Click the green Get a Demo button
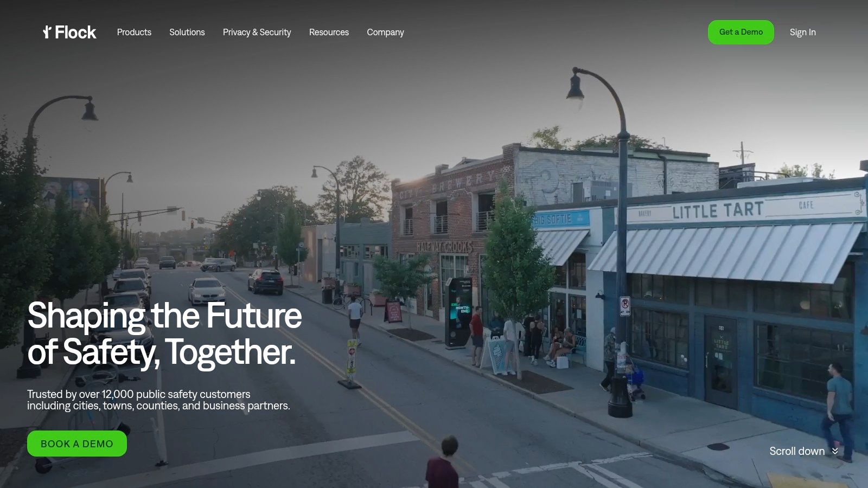The image size is (868, 488). (741, 32)
